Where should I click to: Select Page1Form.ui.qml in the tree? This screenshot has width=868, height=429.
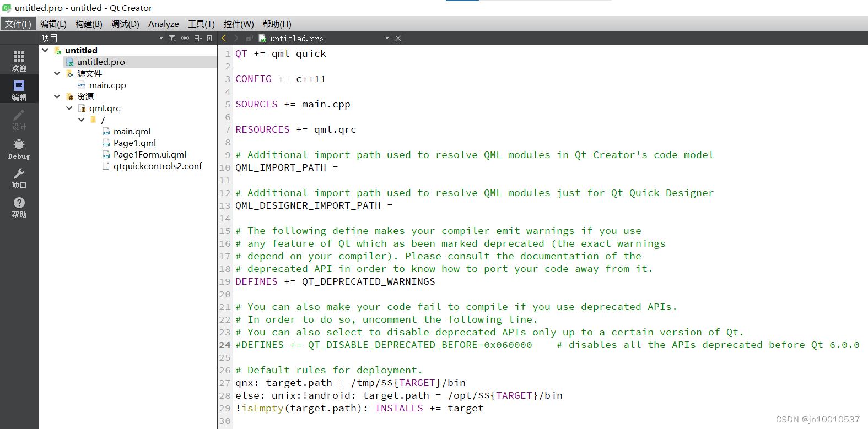(150, 154)
